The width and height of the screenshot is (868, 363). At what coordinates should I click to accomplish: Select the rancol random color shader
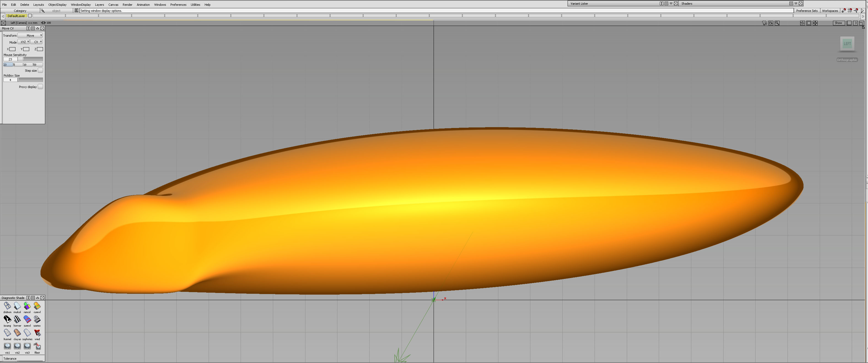27,306
